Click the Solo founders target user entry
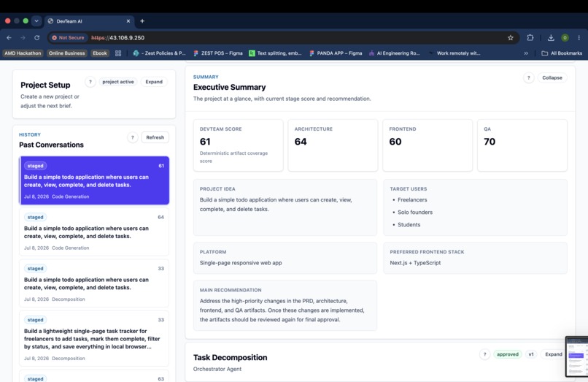Image resolution: width=588 pixels, height=382 pixels. [x=415, y=213]
